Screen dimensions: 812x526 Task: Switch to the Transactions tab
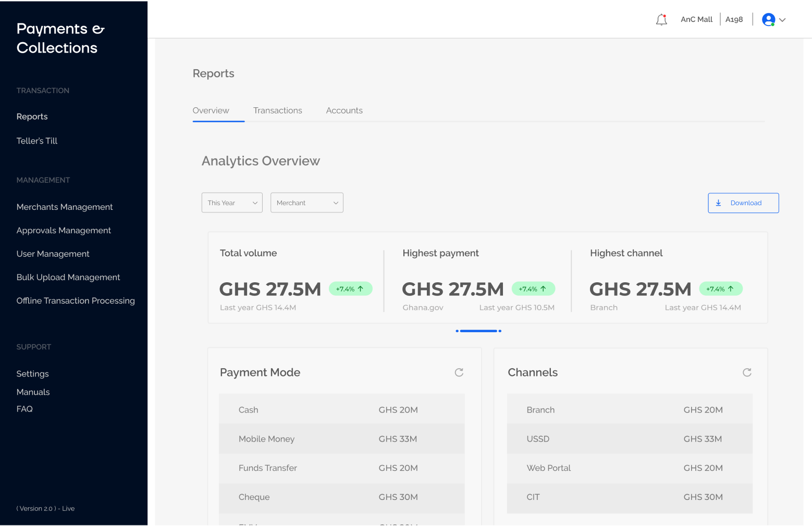click(x=277, y=110)
